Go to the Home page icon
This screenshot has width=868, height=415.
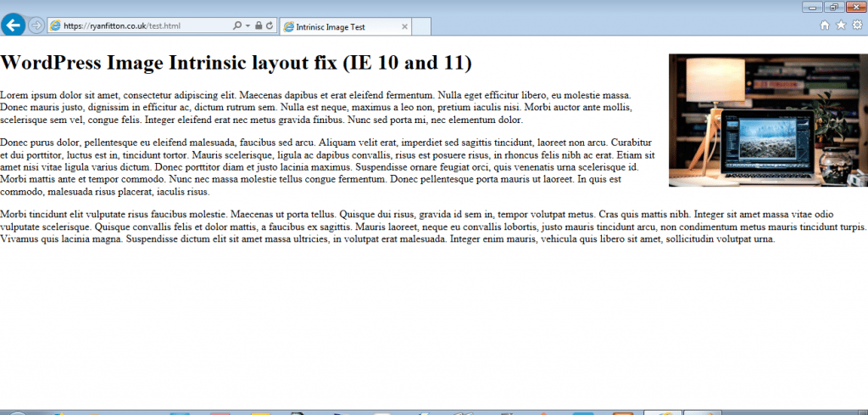point(825,25)
